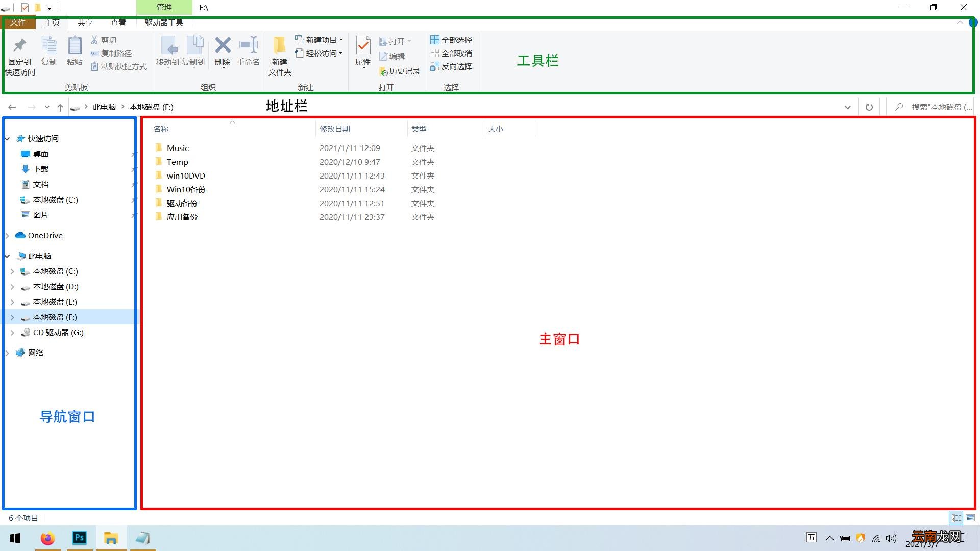The image size is (980, 551).
Task: Click the Pin to Quick access icon
Action: [x=20, y=46]
